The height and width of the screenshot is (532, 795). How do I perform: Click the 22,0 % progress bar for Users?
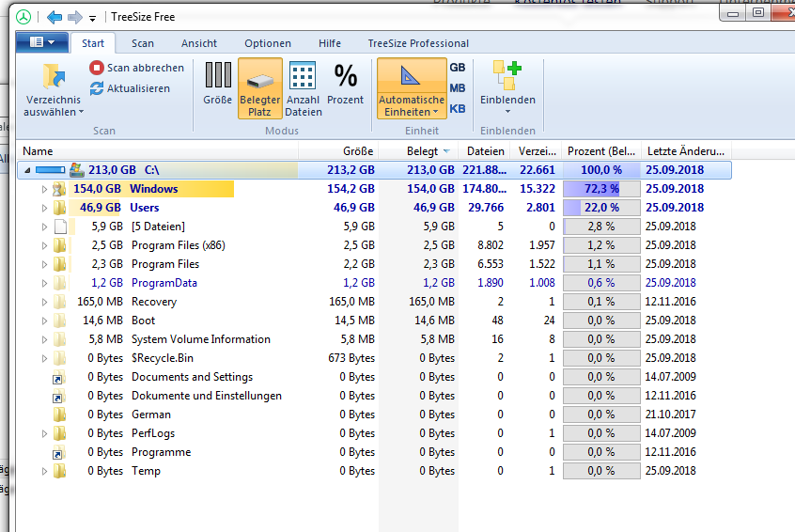601,208
